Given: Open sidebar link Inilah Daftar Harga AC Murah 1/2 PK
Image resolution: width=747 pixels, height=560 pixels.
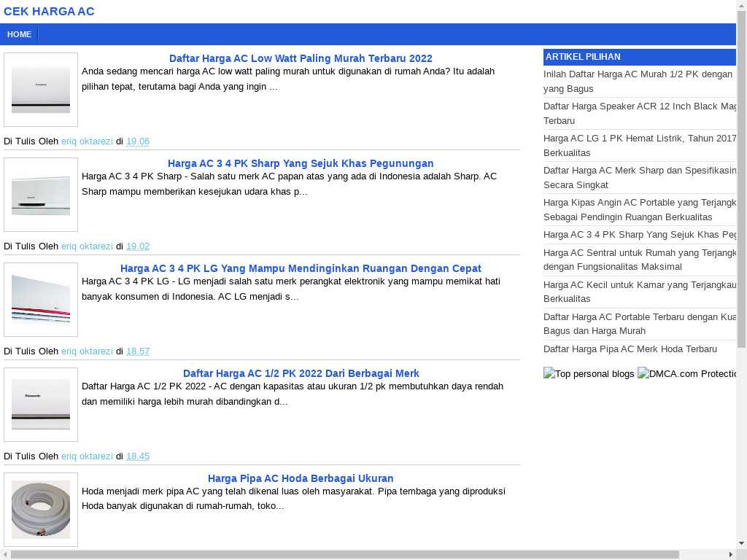Looking at the screenshot, I should (x=639, y=82).
